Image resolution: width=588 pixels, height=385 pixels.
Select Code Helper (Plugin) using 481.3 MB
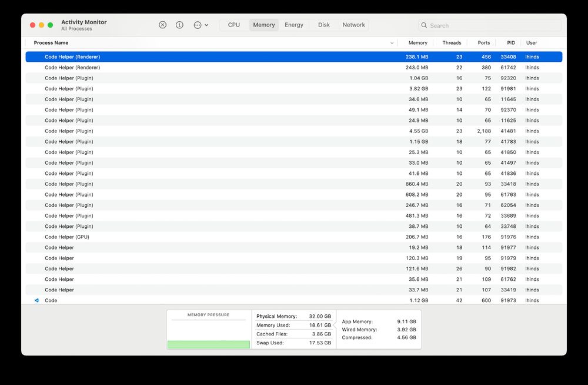point(293,215)
